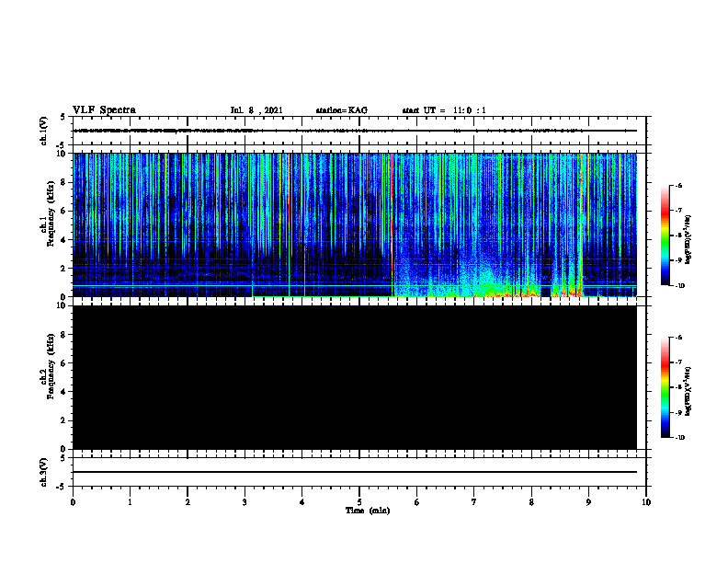Select the time axis tick label 2

pos(188,502)
